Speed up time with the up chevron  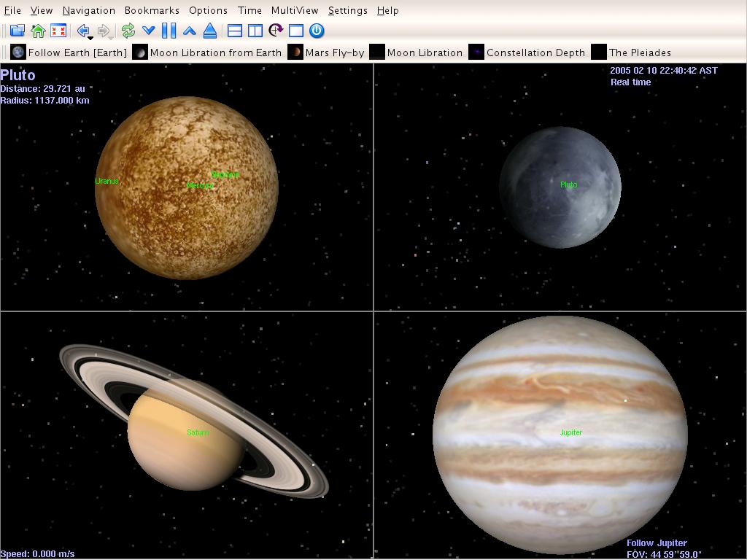(x=189, y=31)
